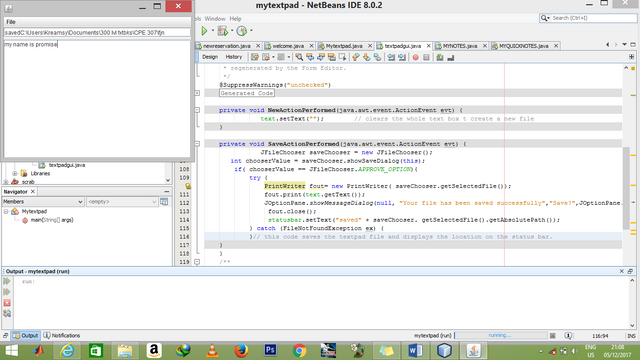Toggle Bookmark icon in editor toolbar

[x=378, y=58]
